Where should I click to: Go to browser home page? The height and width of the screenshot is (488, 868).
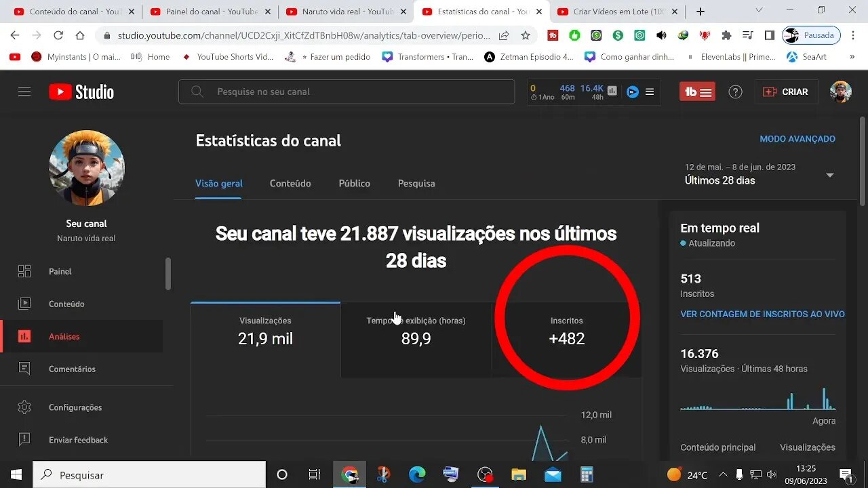pos(80,36)
